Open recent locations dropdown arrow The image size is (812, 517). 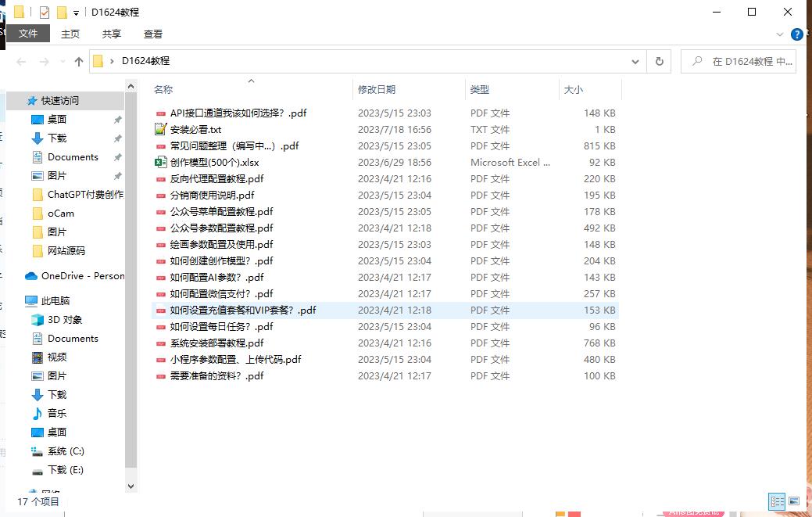(x=63, y=62)
